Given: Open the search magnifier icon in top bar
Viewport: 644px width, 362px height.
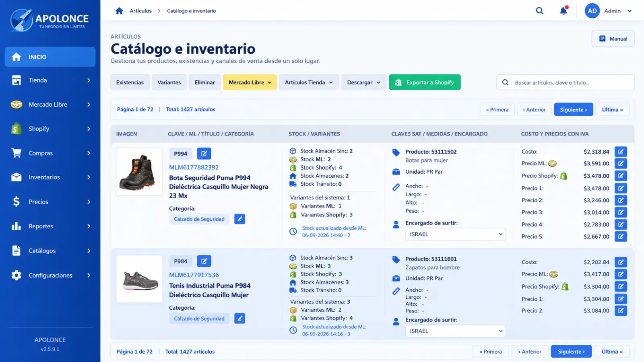Looking at the screenshot, I should pyautogui.click(x=539, y=11).
